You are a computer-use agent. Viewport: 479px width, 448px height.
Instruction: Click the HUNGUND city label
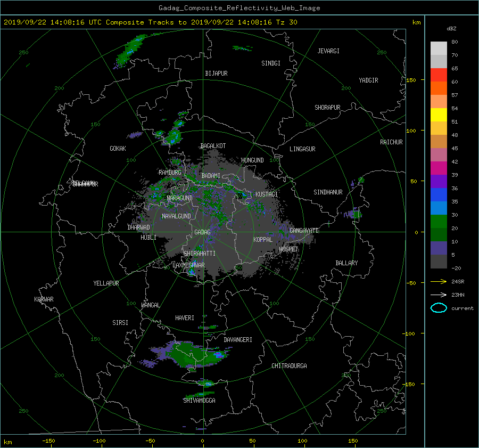pyautogui.click(x=252, y=160)
